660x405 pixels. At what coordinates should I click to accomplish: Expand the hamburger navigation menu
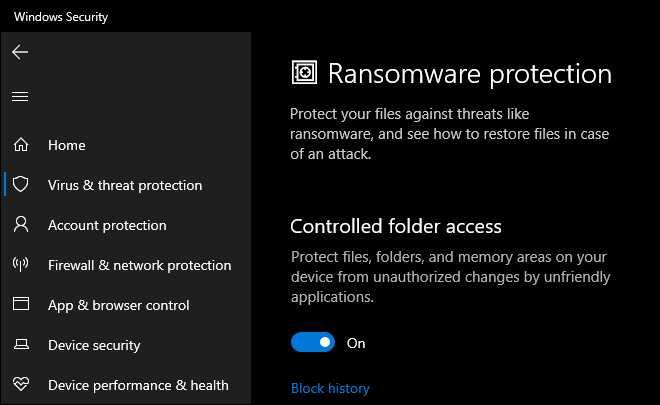20,96
